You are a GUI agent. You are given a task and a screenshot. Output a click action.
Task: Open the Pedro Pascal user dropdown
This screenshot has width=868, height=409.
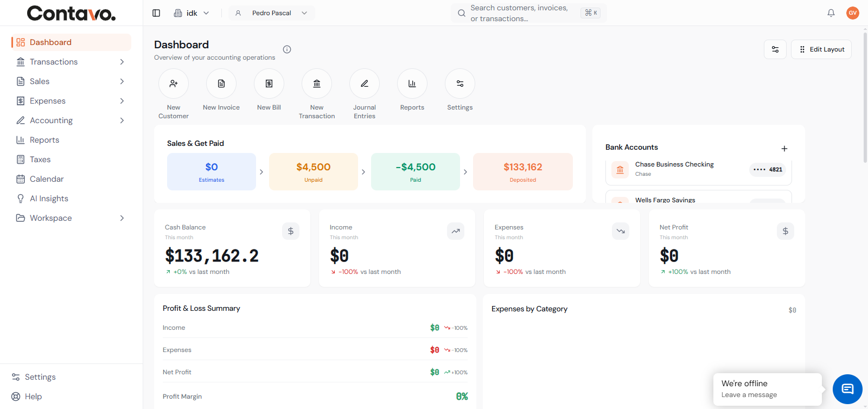tap(271, 13)
